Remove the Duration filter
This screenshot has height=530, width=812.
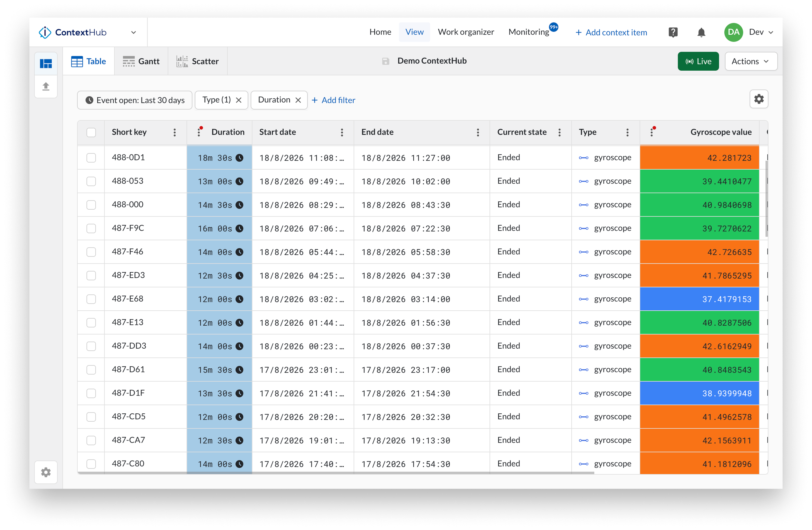[x=298, y=100]
